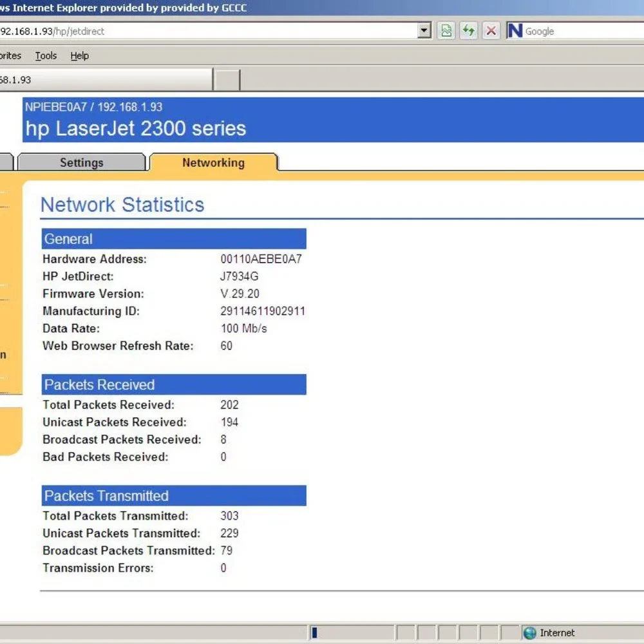The image size is (644, 644).
Task: Click the hardware address value "00110AEBE0A7"
Action: pyautogui.click(x=261, y=259)
